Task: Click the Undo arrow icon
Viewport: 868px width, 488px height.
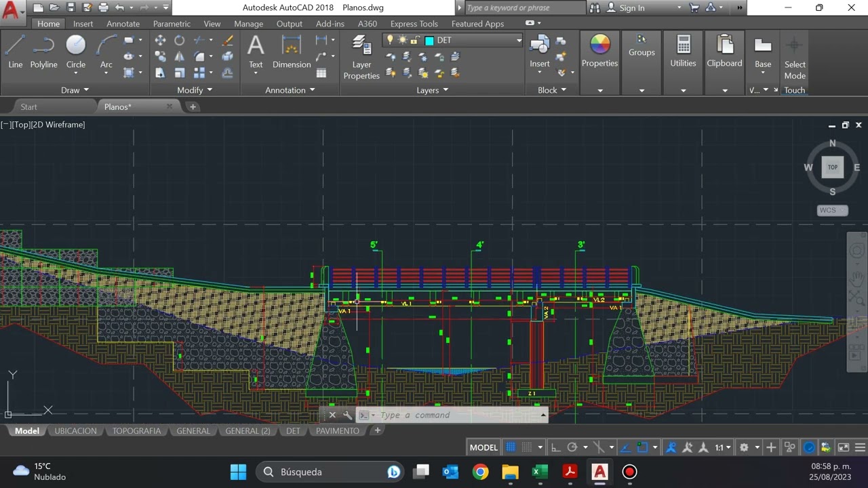Action: (120, 7)
